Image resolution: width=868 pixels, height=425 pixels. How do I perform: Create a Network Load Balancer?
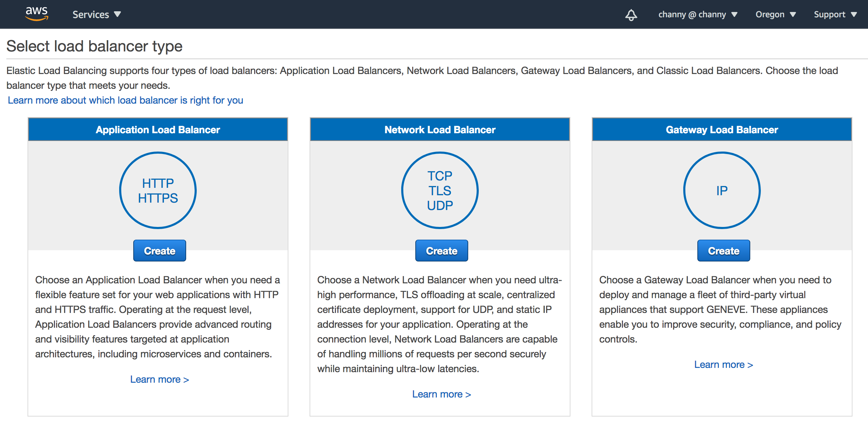click(x=441, y=251)
